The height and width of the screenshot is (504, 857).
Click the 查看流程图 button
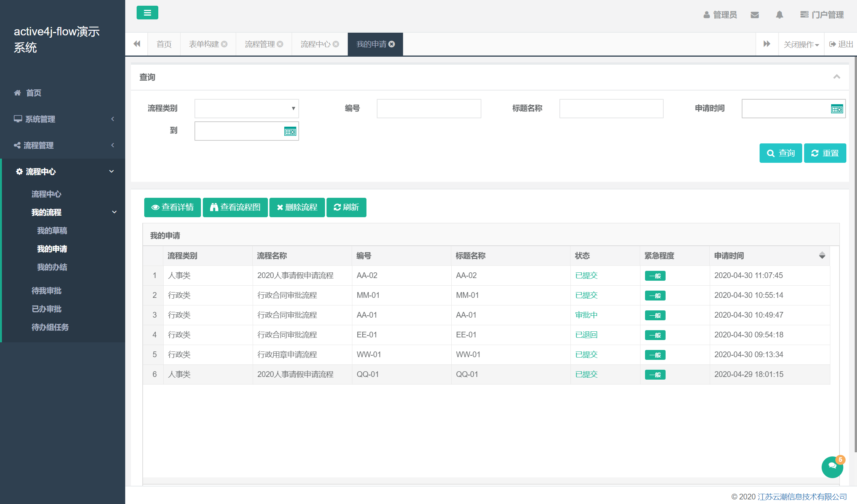(x=235, y=207)
